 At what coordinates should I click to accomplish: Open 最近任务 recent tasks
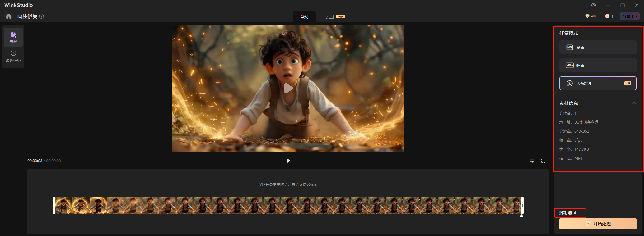click(13, 56)
